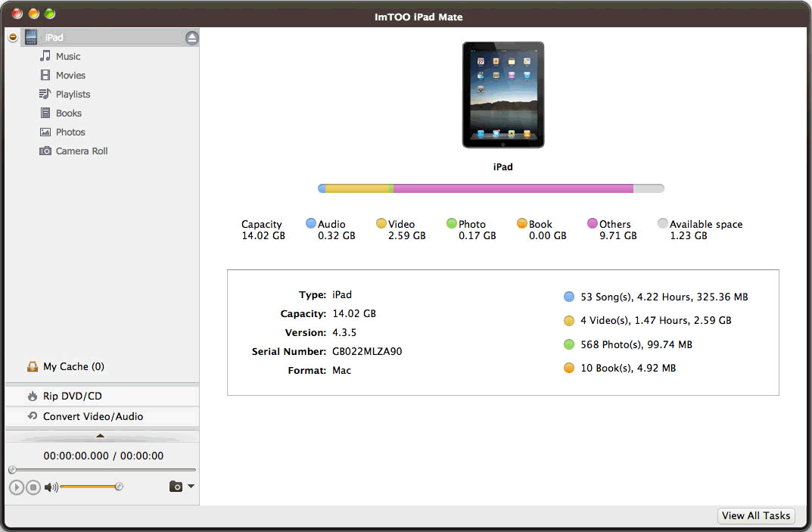This screenshot has height=532, width=812.
Task: Open the Music category icon
Action: tap(45, 56)
